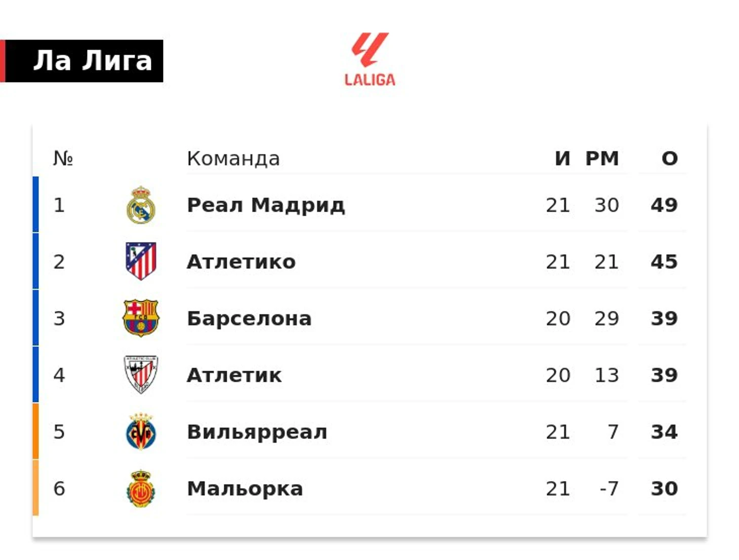Click the Real Madrid crest icon

tap(141, 205)
